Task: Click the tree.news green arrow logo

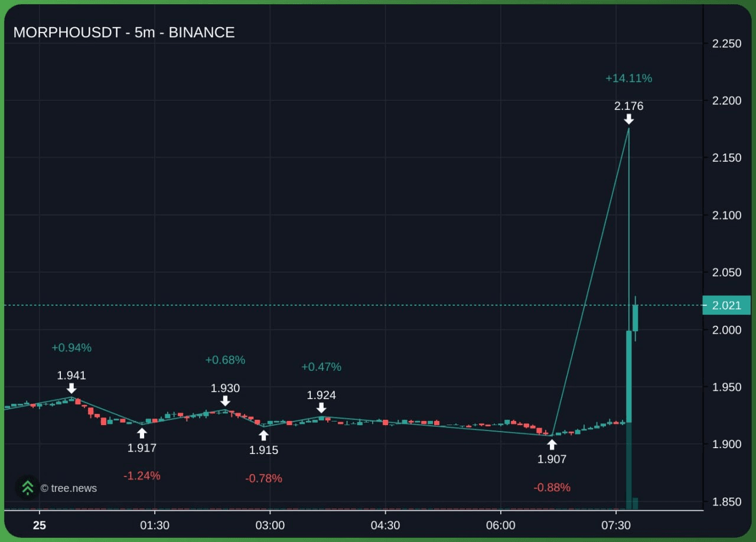Action: (x=27, y=488)
